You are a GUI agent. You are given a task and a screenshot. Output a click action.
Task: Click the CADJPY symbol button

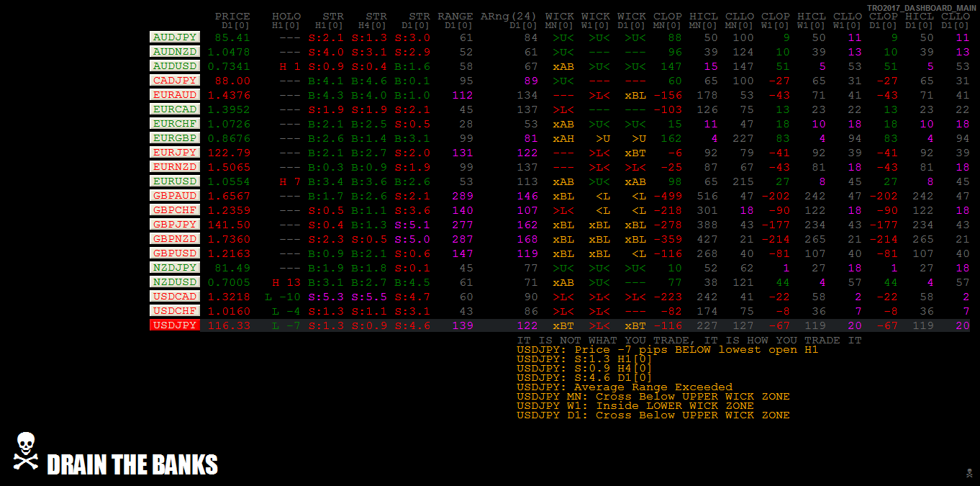(x=175, y=81)
